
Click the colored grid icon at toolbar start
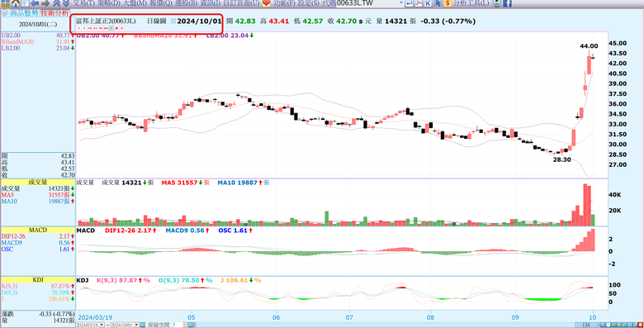point(5,3)
